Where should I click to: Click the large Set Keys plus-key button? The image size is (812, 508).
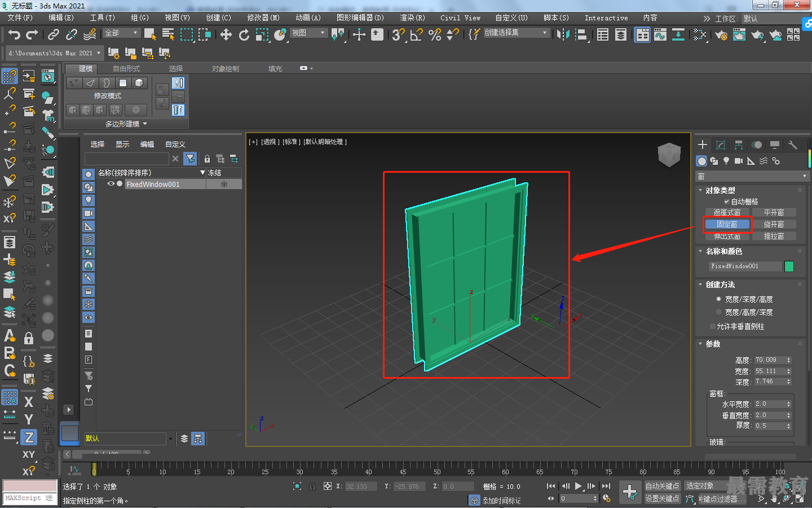click(x=630, y=492)
